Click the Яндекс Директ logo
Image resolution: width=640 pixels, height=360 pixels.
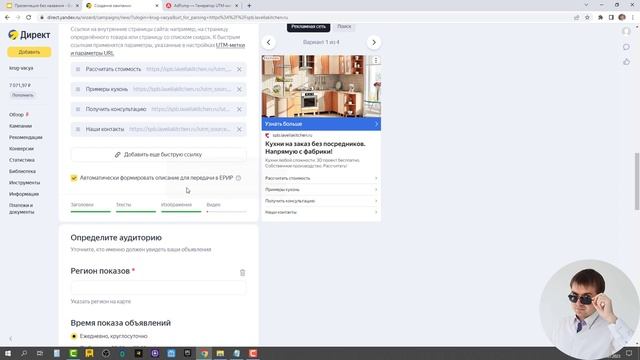29,35
